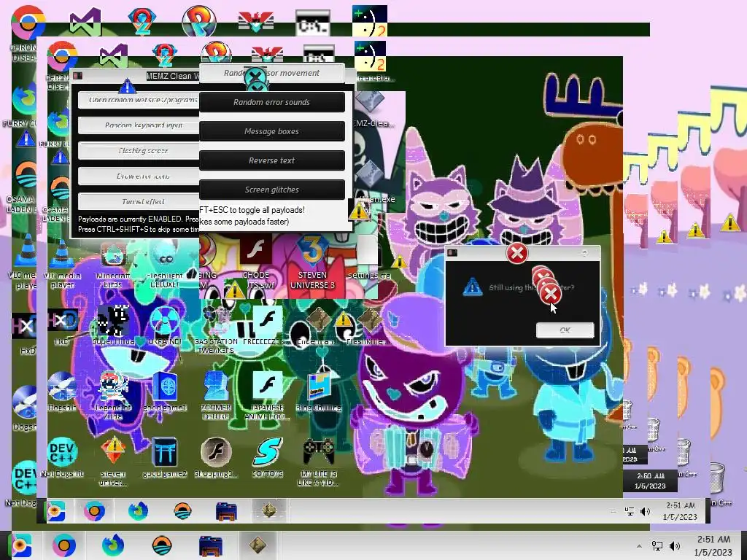Toggle the Screen glitches payload

click(x=272, y=190)
